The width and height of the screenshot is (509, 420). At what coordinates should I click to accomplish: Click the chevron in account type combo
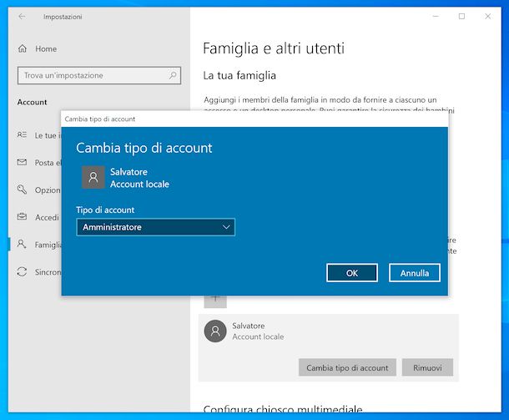point(226,227)
